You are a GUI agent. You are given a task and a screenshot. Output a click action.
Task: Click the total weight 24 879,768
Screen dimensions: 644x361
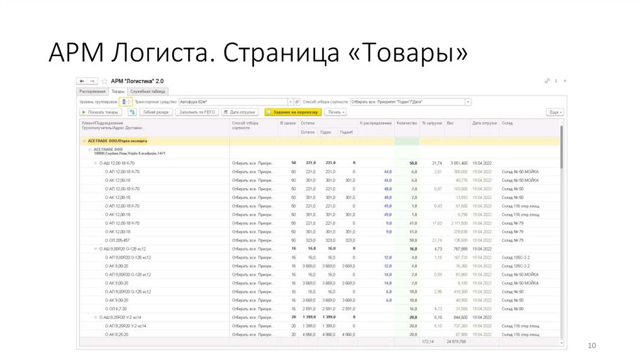tap(456, 342)
